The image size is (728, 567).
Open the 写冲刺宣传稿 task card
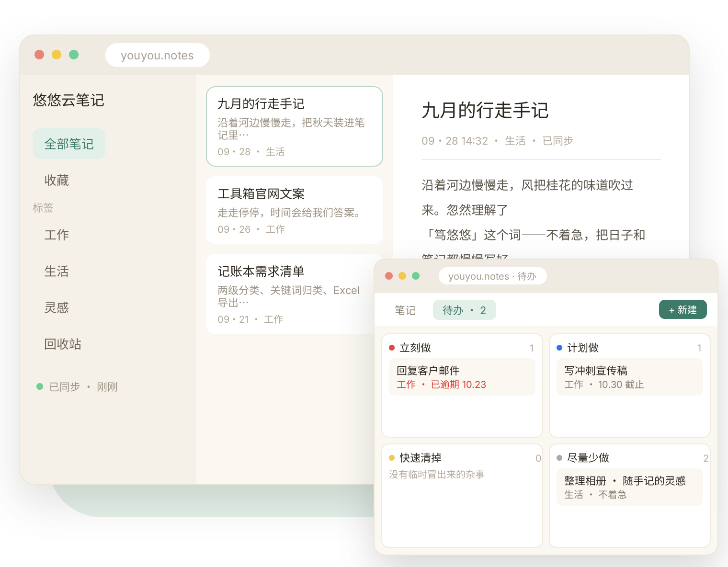(x=630, y=377)
